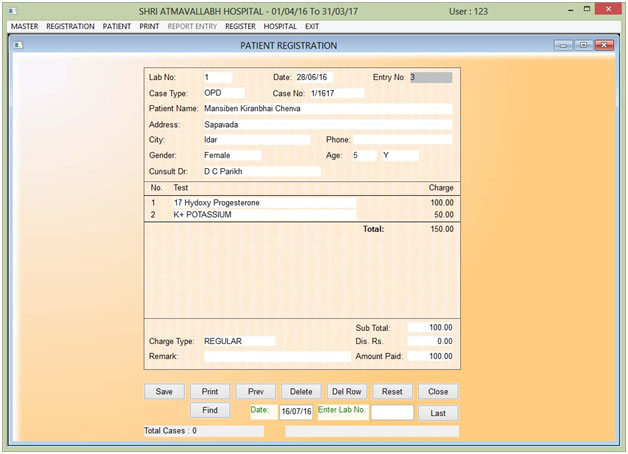Remove a test with Del Row
Image resolution: width=628 pixels, height=454 pixels.
(347, 392)
